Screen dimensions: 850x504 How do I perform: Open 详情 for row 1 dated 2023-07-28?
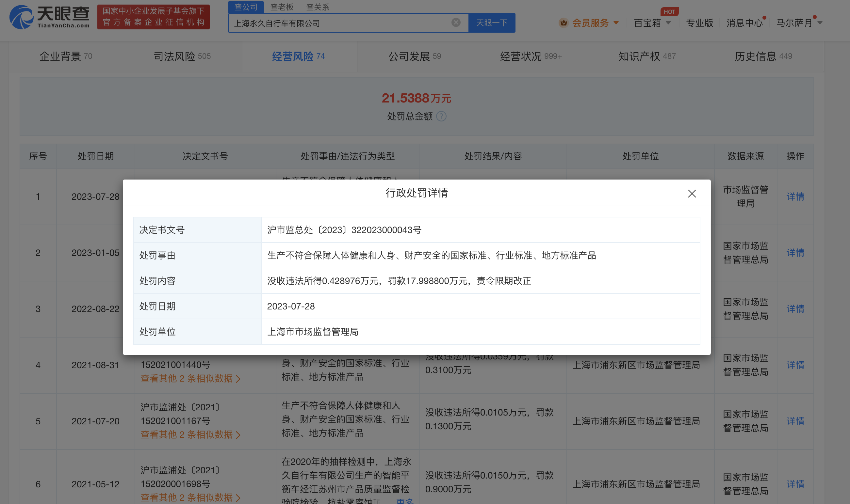pyautogui.click(x=795, y=196)
